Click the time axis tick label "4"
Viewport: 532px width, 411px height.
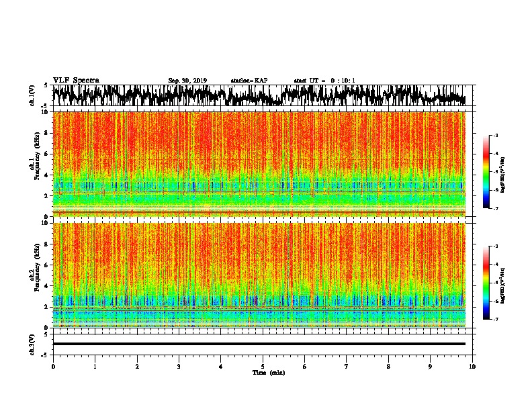pyautogui.click(x=221, y=367)
